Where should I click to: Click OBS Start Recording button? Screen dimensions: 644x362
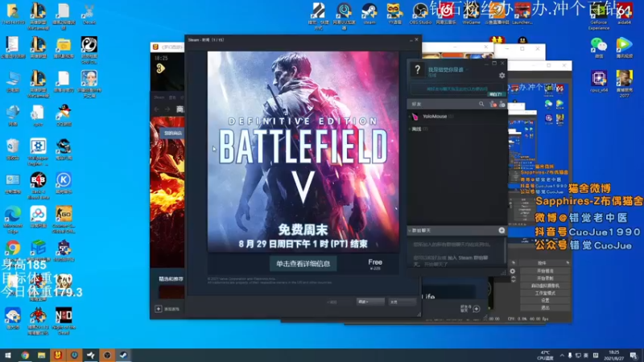point(545,278)
